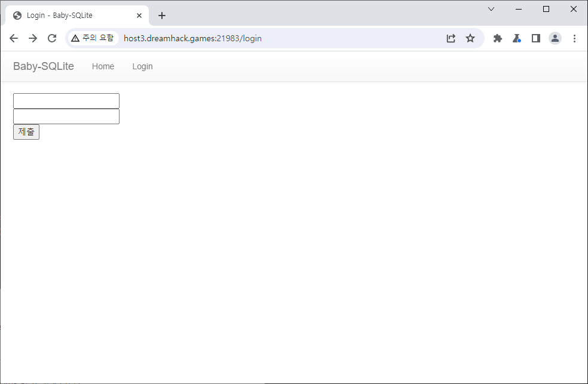This screenshot has height=384, width=588.
Task: Expand the tab search chevron
Action: click(491, 9)
